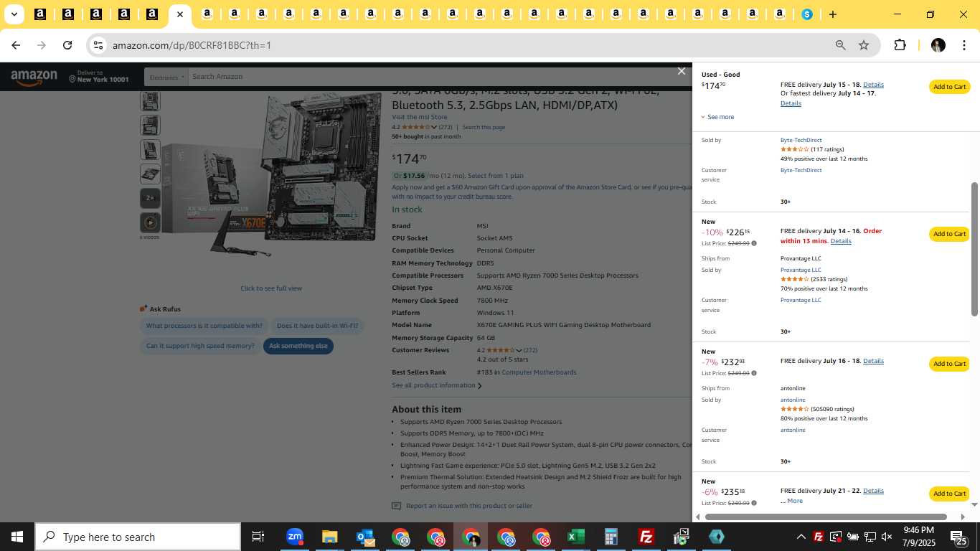Open antonline seller link in Sold by row
This screenshot has width=980, height=551.
point(793,400)
